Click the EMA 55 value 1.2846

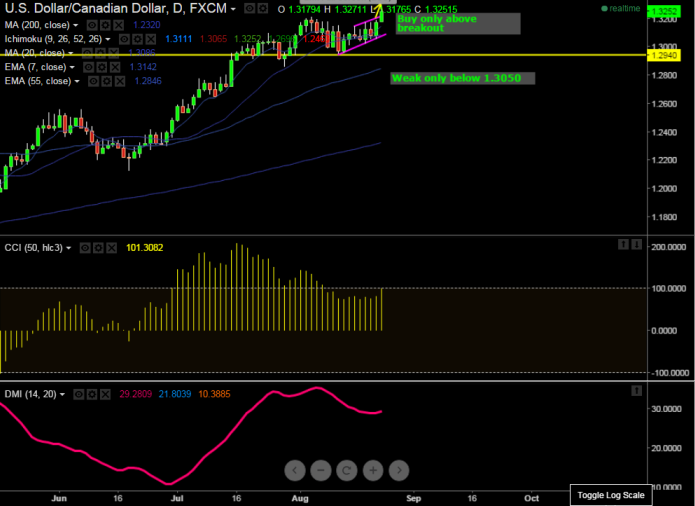coord(148,81)
